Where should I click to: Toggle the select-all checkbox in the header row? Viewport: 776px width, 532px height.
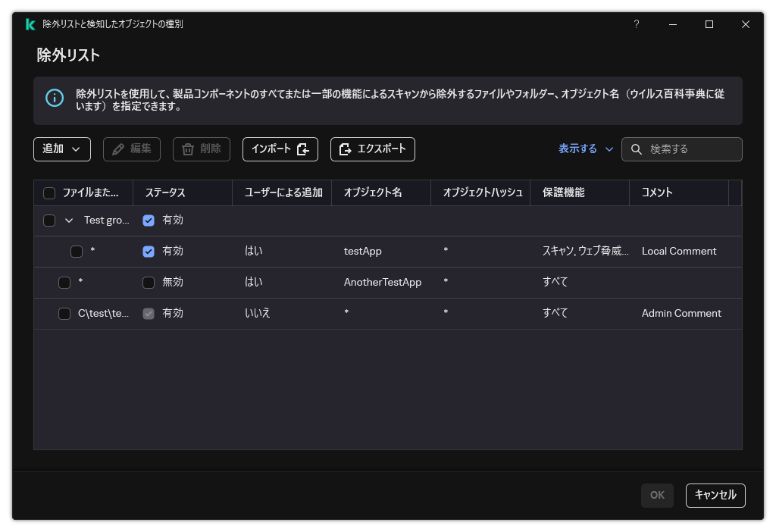click(x=49, y=192)
